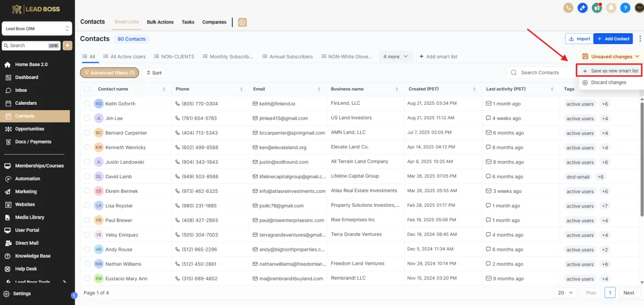Open the Lead Boss CRM account switcher
This screenshot has width=644, height=305.
coord(37,28)
